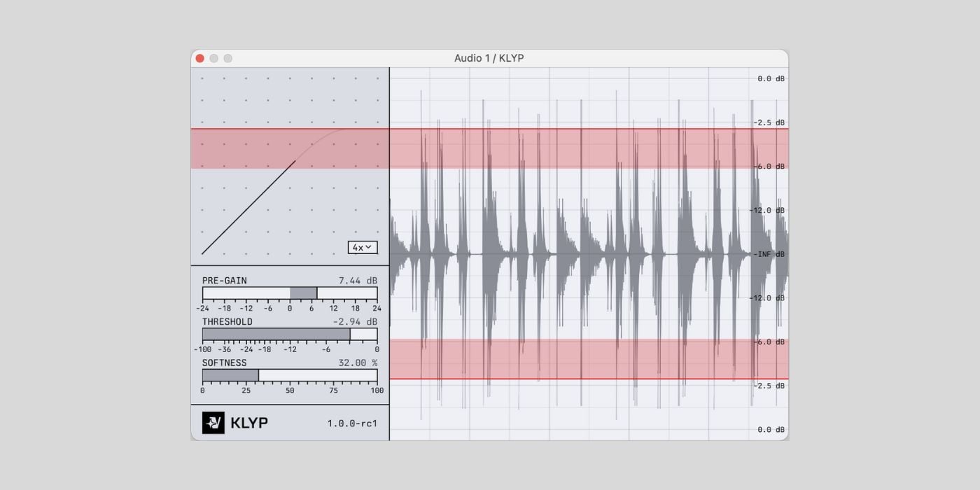The height and width of the screenshot is (490, 980).
Task: Click the -INF dB scale label
Action: pos(767,253)
